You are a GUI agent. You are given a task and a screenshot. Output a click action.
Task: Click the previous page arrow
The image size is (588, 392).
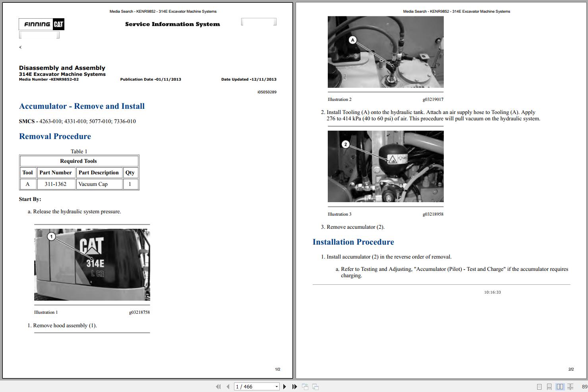tap(228, 386)
